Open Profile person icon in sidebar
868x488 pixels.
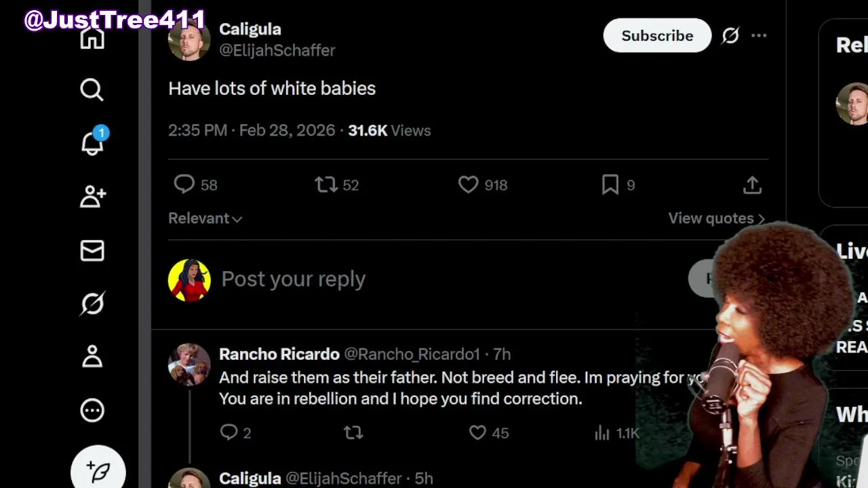92,357
